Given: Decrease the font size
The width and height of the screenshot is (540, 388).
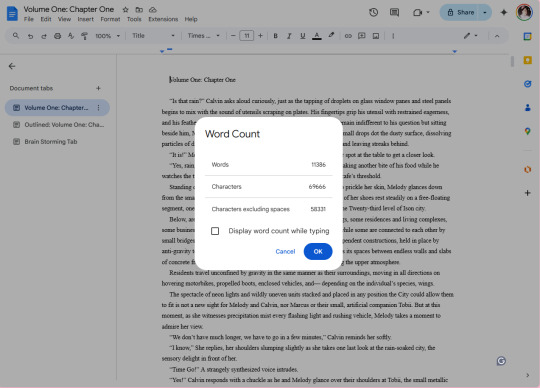Looking at the screenshot, I should coord(233,36).
